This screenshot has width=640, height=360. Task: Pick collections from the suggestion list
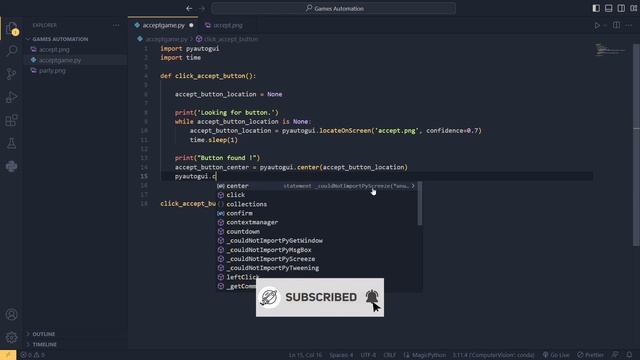click(x=317, y=204)
